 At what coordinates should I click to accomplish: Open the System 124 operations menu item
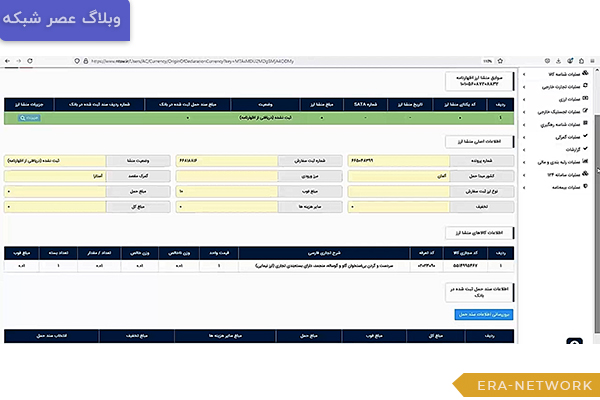pyautogui.click(x=558, y=174)
